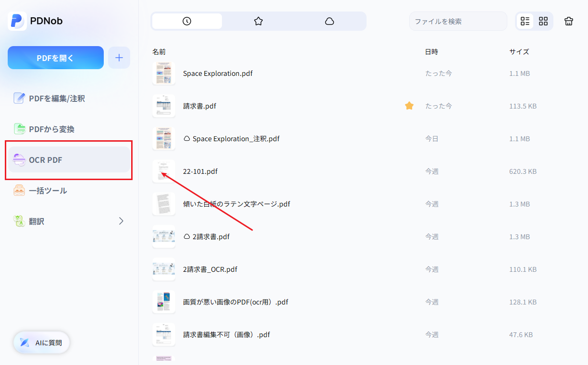
Task: Select file name Space Exploration_注釈.pdf
Action: click(x=236, y=139)
